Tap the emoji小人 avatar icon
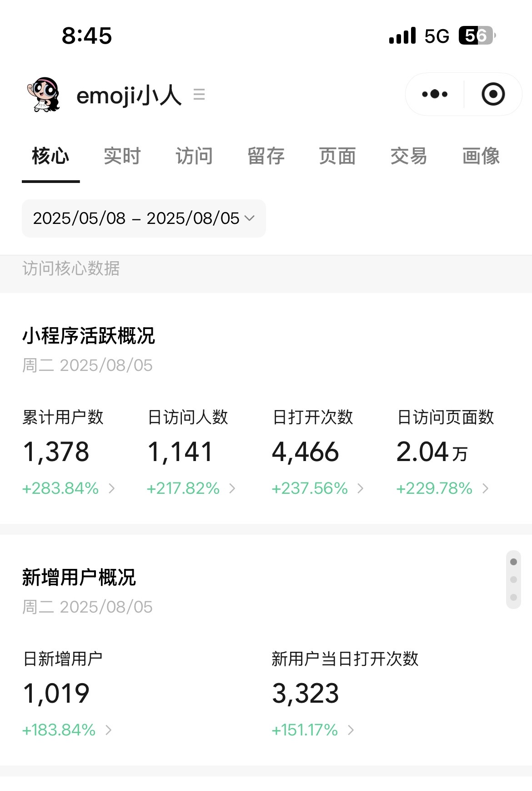Viewport: 532px width, 791px height. pos(44,95)
